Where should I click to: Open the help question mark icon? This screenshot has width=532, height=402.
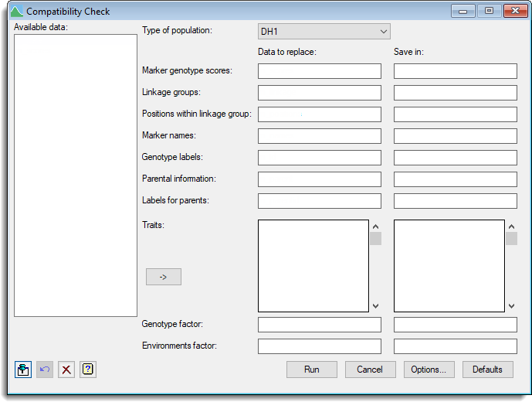(x=88, y=370)
